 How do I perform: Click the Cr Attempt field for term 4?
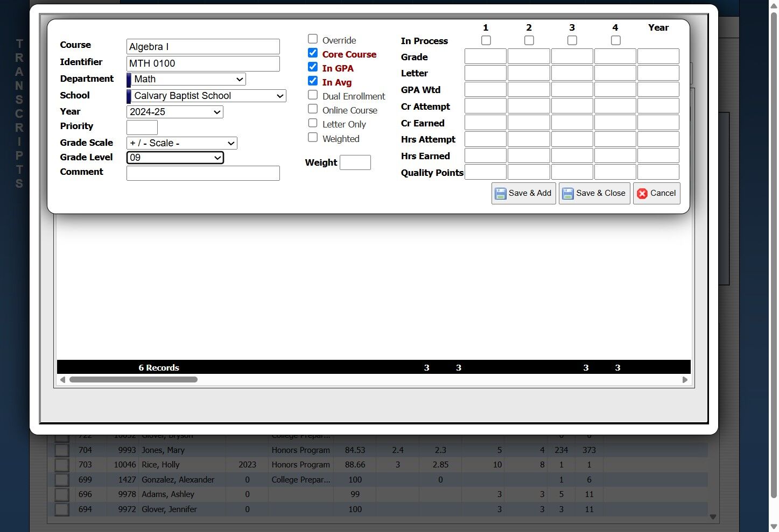tap(615, 106)
